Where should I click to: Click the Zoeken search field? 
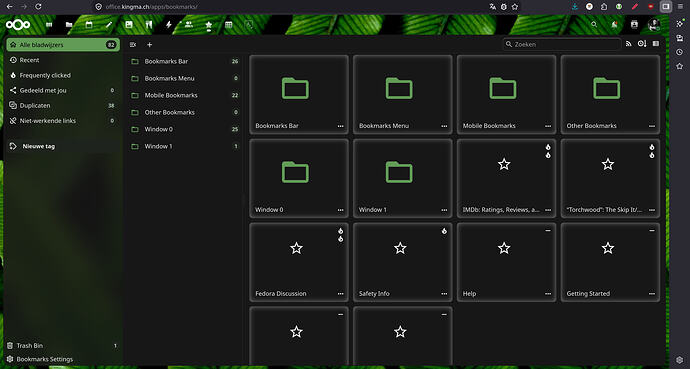[x=562, y=44]
